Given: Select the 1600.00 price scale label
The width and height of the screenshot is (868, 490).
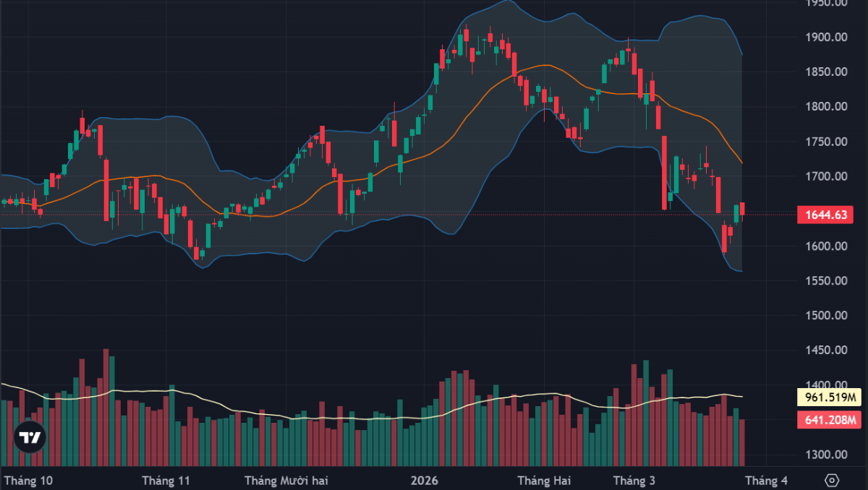Looking at the screenshot, I should click(826, 246).
